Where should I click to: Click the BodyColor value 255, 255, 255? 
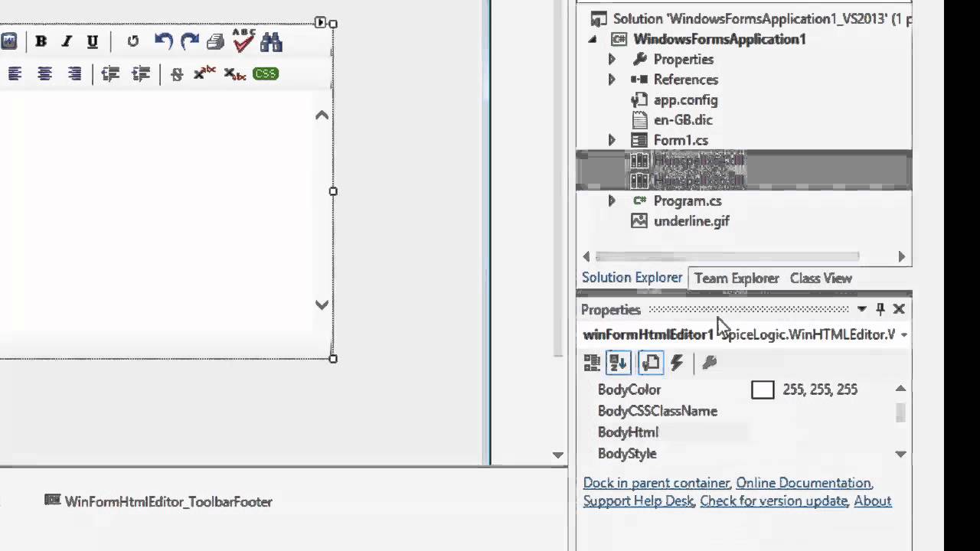pos(820,390)
